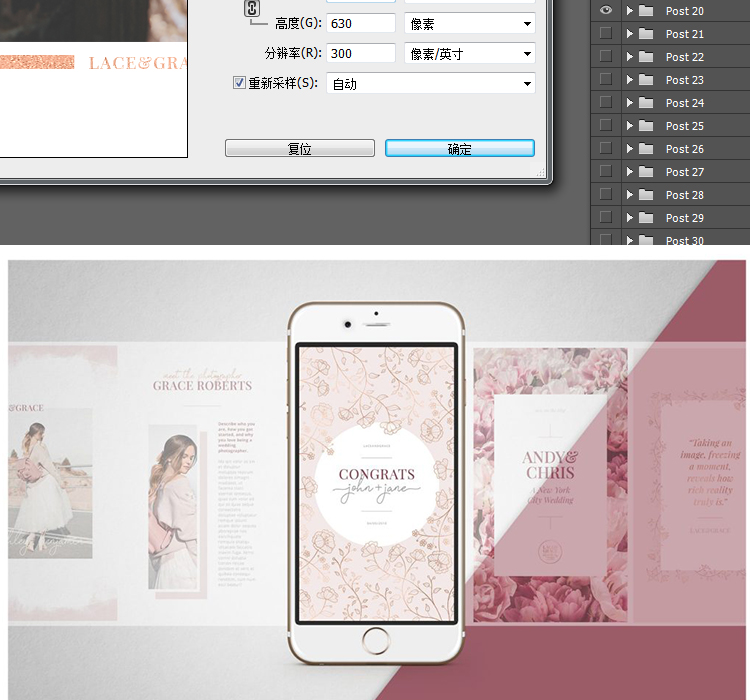Click the Post 28 group folder icon
The height and width of the screenshot is (700, 750).
tap(646, 195)
